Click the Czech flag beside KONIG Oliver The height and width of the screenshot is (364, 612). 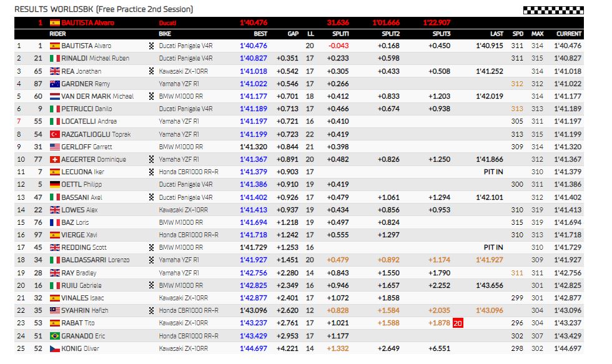(x=55, y=348)
